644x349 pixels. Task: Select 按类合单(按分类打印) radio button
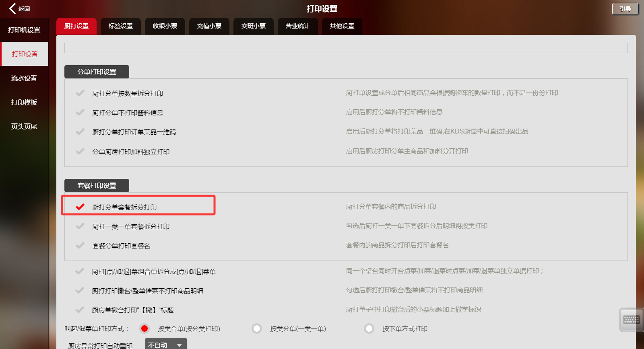pos(144,328)
